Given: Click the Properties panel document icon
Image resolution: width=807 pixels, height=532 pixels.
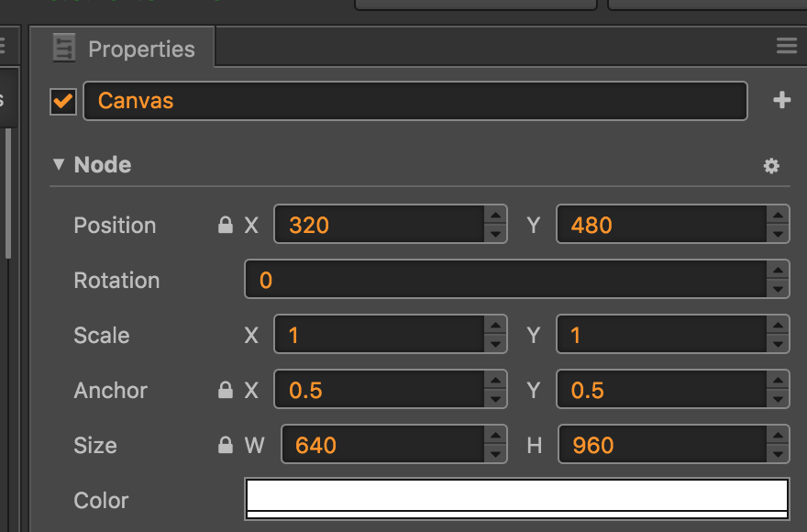Looking at the screenshot, I should (x=64, y=49).
